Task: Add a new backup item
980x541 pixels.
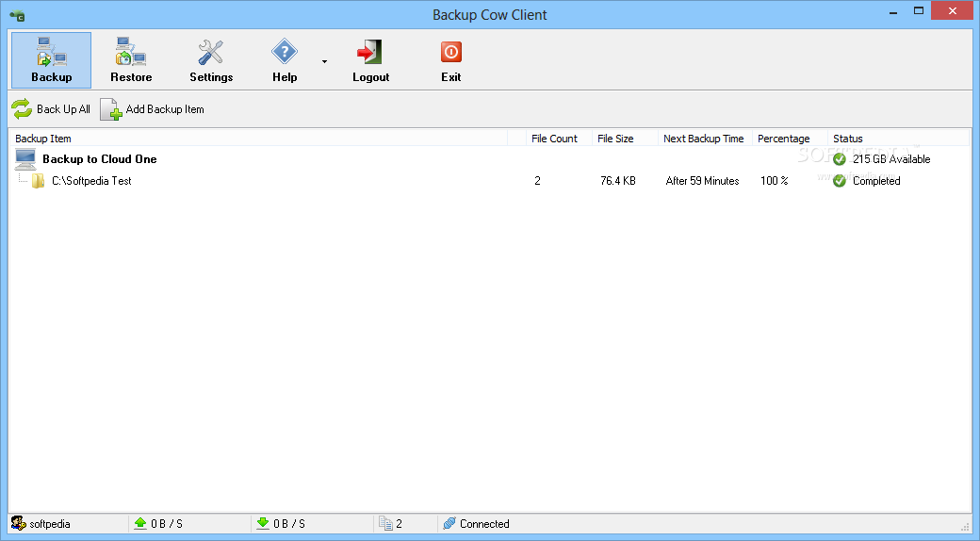Action: (153, 108)
